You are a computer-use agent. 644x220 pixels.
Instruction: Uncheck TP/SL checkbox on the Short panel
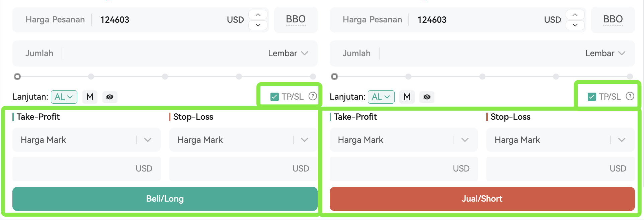tap(592, 97)
